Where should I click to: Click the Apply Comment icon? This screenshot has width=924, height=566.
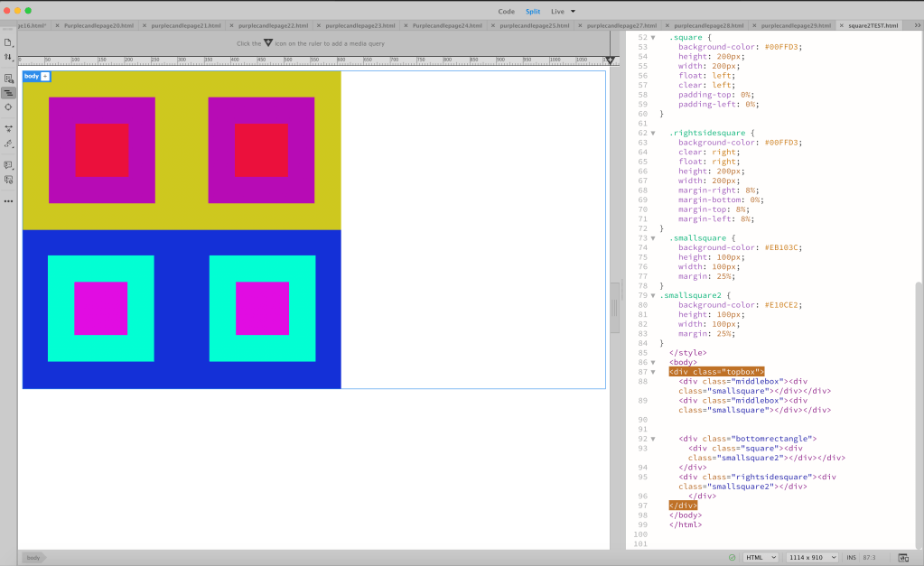pos(8,165)
